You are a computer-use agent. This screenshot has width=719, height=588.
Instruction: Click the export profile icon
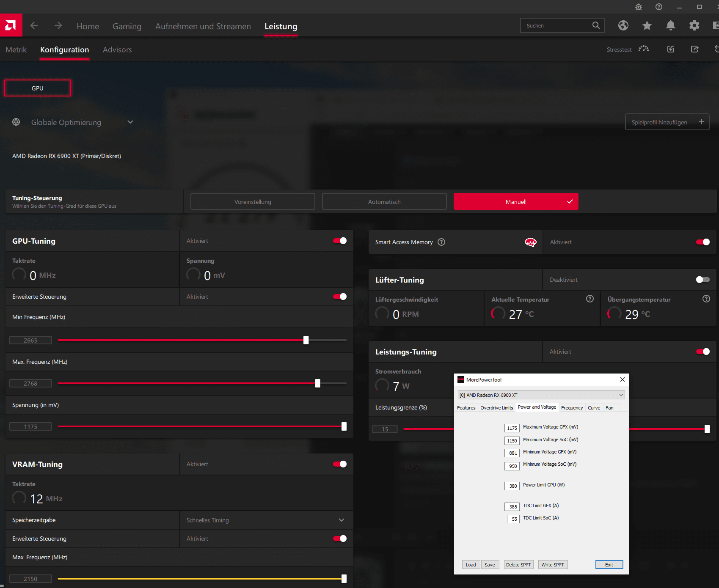pos(694,49)
